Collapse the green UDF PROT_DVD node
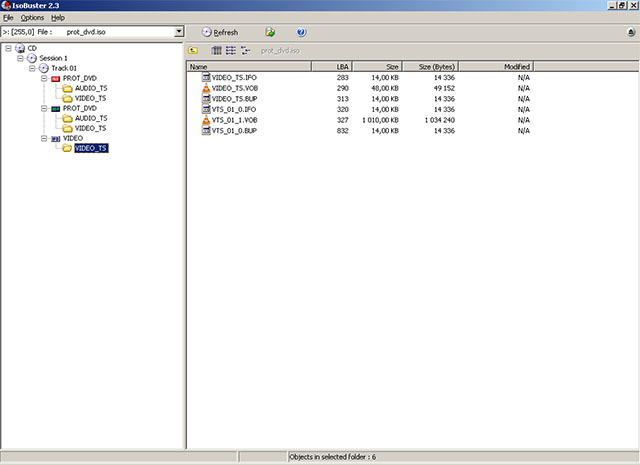The height and width of the screenshot is (465, 640). 44,108
